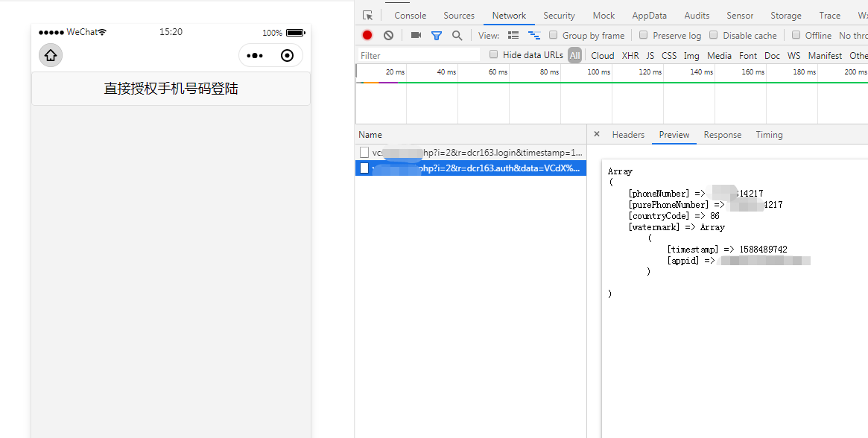Tap the capsule close target icon

pos(287,55)
